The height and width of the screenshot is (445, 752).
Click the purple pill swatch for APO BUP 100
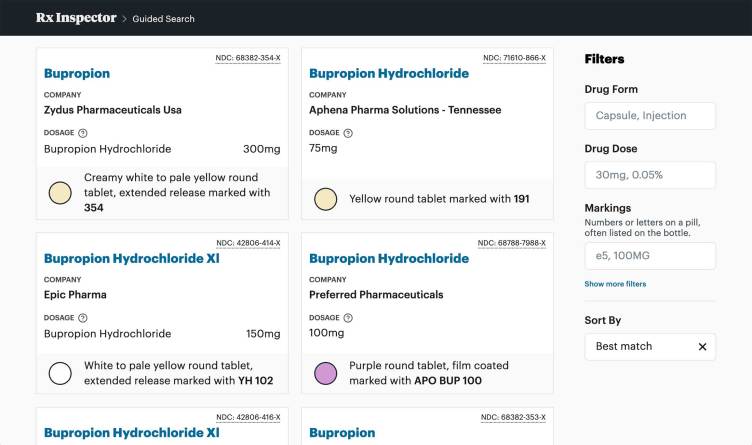pos(325,374)
